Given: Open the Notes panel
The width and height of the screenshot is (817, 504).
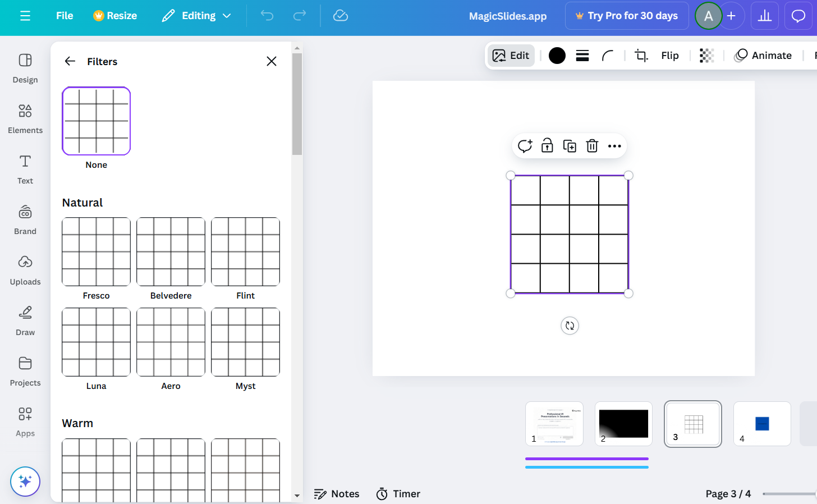Looking at the screenshot, I should pyautogui.click(x=337, y=494).
